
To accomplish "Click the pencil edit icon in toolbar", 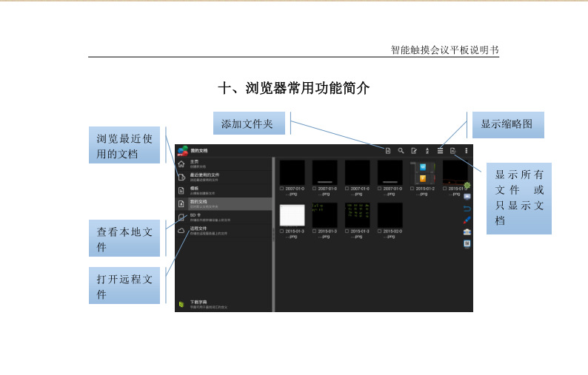I will click(x=414, y=151).
